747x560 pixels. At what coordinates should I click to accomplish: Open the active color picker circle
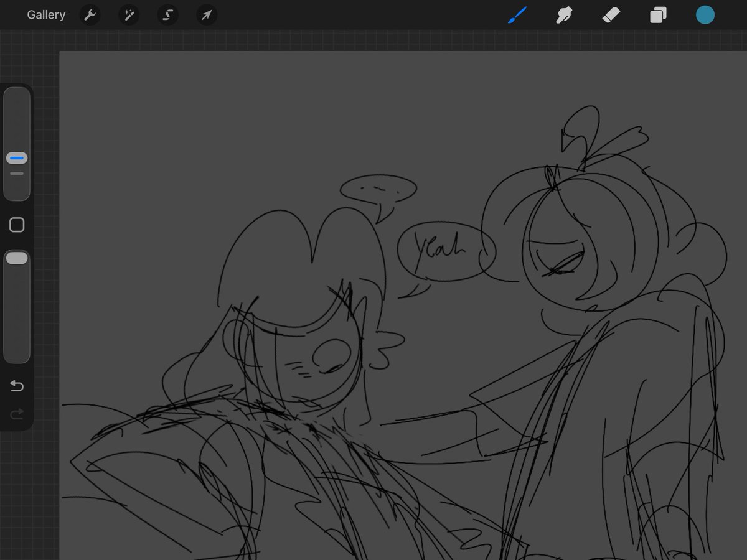pos(705,15)
